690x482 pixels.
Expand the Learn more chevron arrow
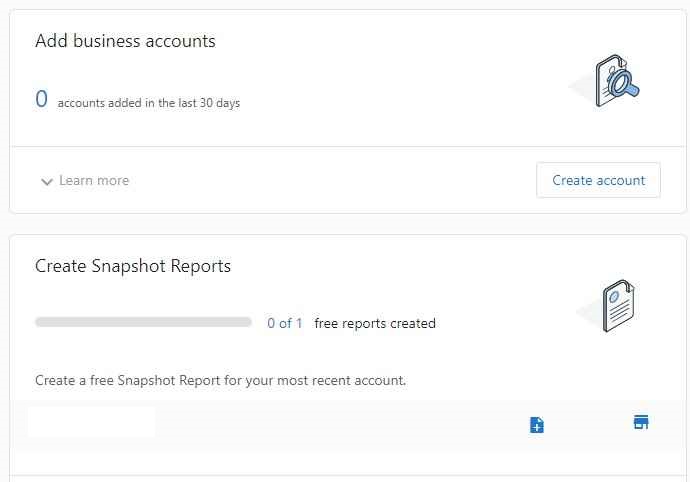click(x=47, y=181)
